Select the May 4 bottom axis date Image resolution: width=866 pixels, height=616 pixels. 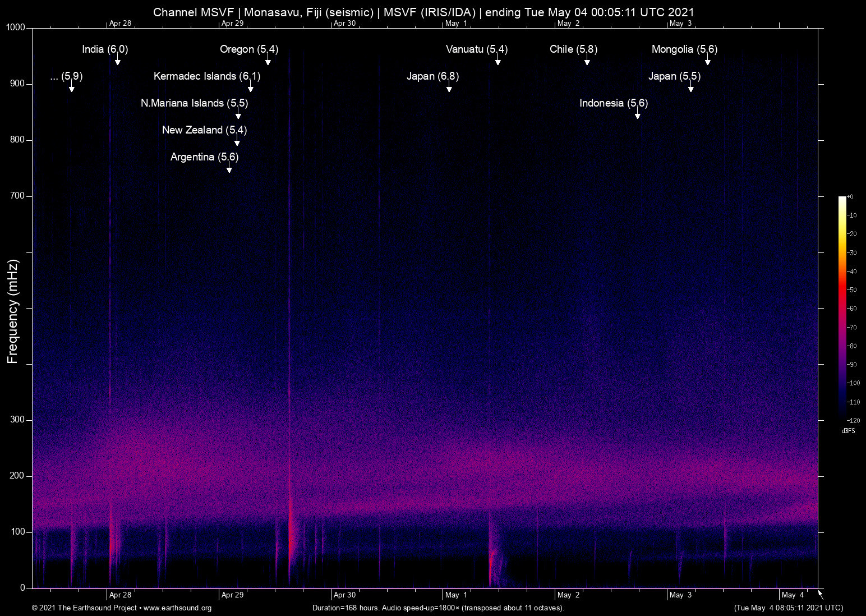(793, 595)
